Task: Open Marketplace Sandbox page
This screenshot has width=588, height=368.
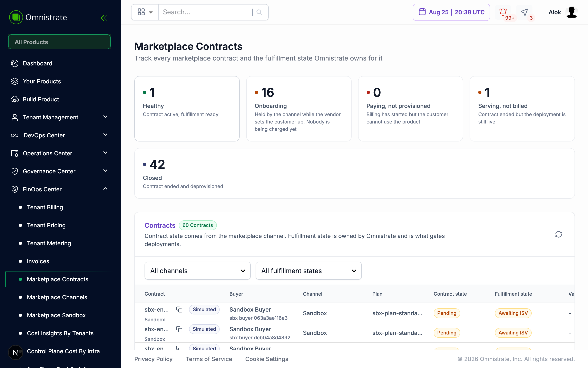Action: pyautogui.click(x=56, y=315)
